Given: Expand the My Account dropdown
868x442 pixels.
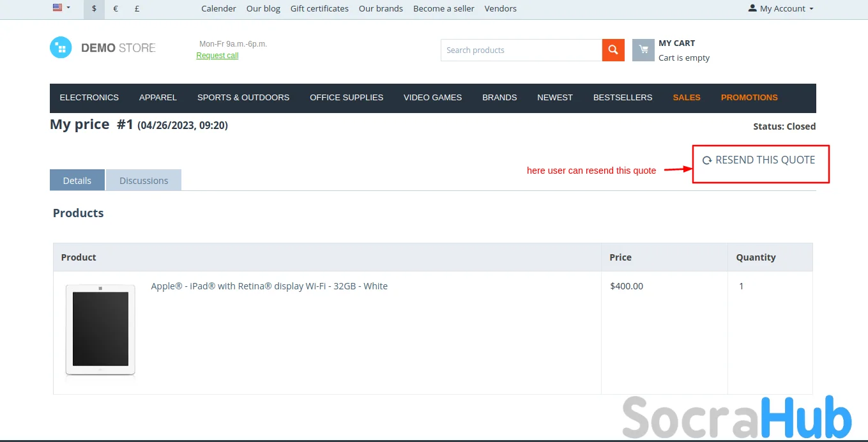Looking at the screenshot, I should coord(781,8).
